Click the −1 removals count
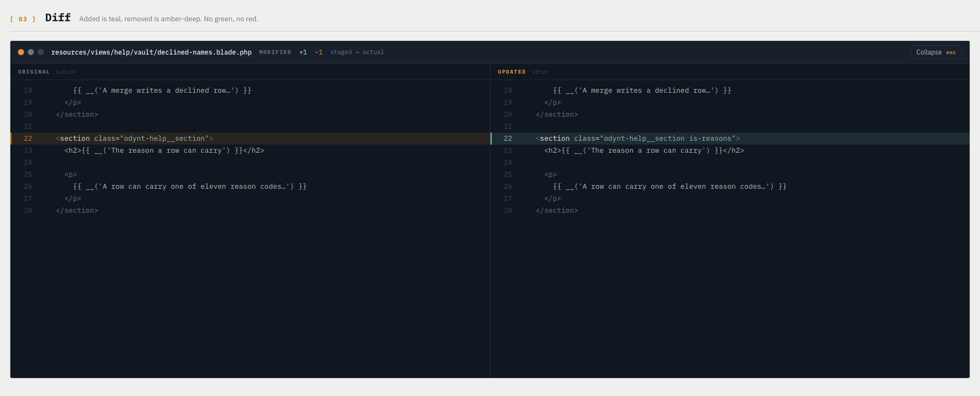The image size is (980, 396). click(319, 52)
